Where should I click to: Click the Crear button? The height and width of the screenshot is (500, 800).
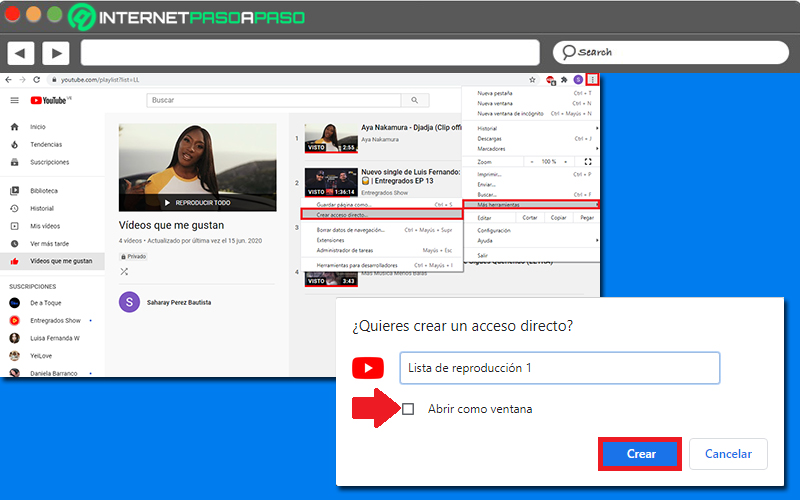[x=640, y=454]
